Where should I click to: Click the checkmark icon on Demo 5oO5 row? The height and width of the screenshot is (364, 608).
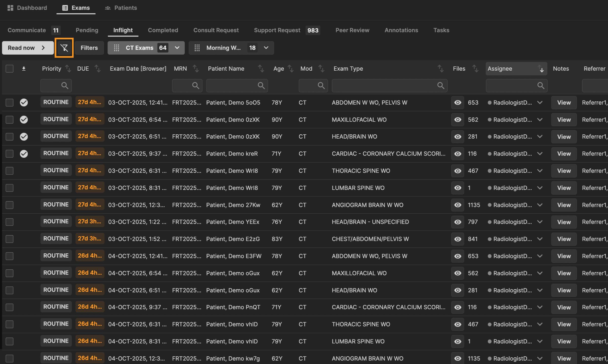click(x=24, y=102)
